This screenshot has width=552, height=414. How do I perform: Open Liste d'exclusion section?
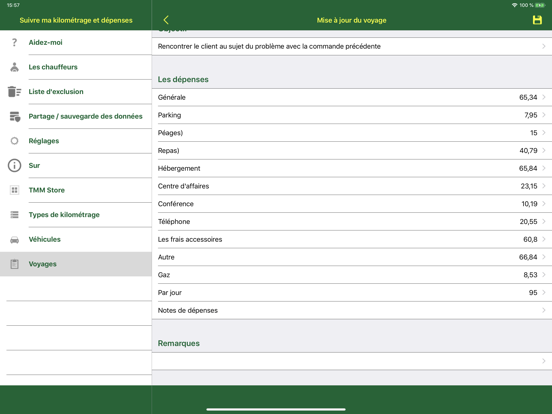(x=76, y=92)
